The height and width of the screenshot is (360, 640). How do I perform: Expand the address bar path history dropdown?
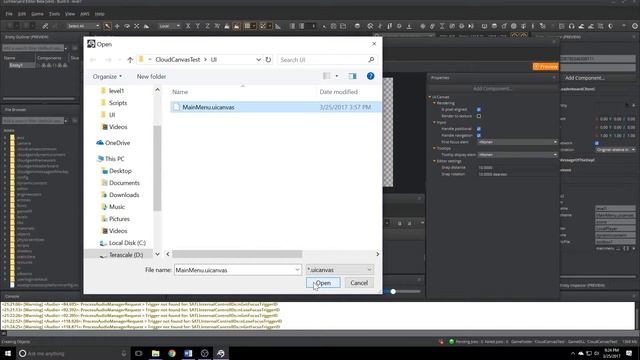(x=258, y=60)
